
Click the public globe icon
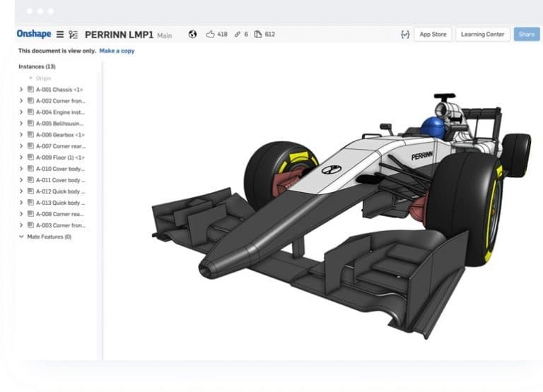click(x=192, y=34)
